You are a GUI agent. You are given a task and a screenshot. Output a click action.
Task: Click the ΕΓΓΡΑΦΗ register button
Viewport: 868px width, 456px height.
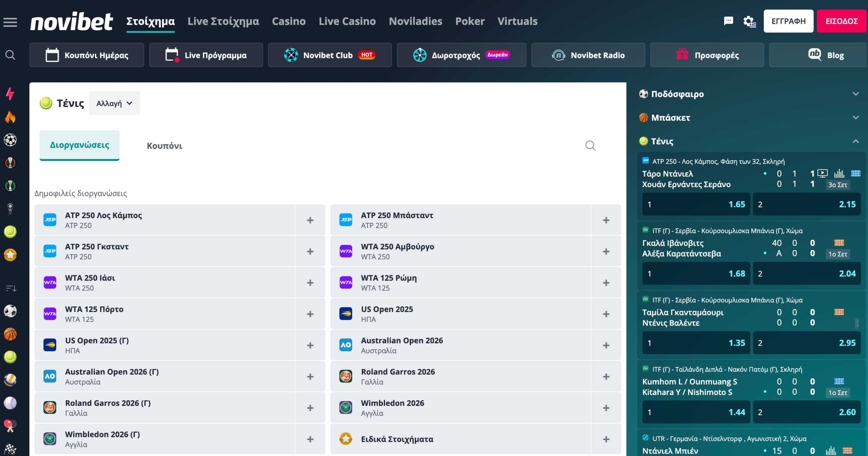788,21
